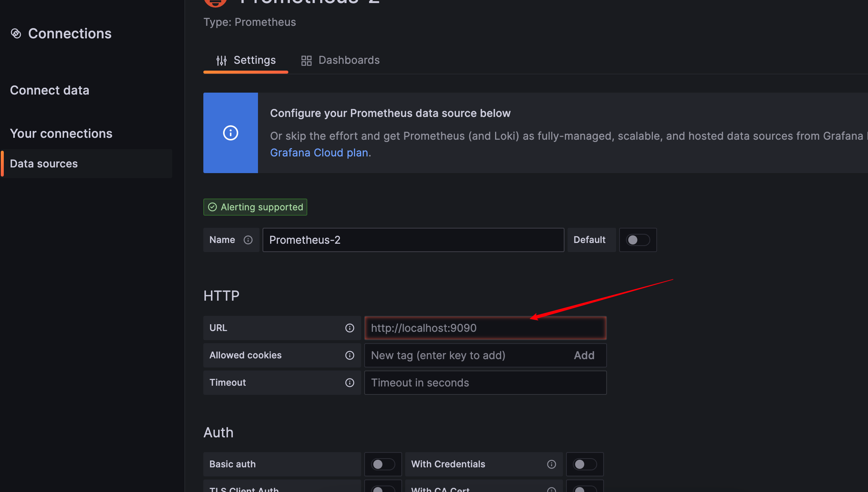Click the Alerting supported badge
This screenshot has height=492, width=868.
click(x=255, y=207)
